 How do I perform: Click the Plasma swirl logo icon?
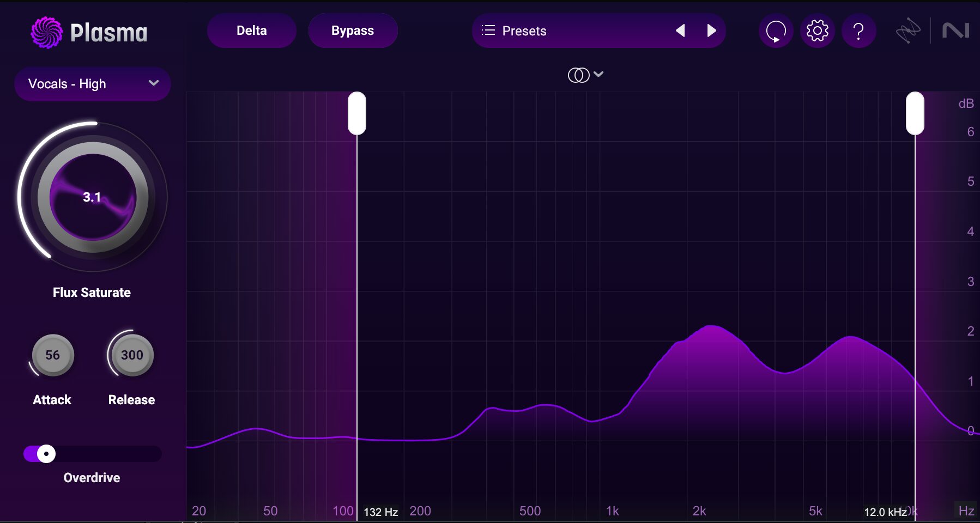(47, 32)
